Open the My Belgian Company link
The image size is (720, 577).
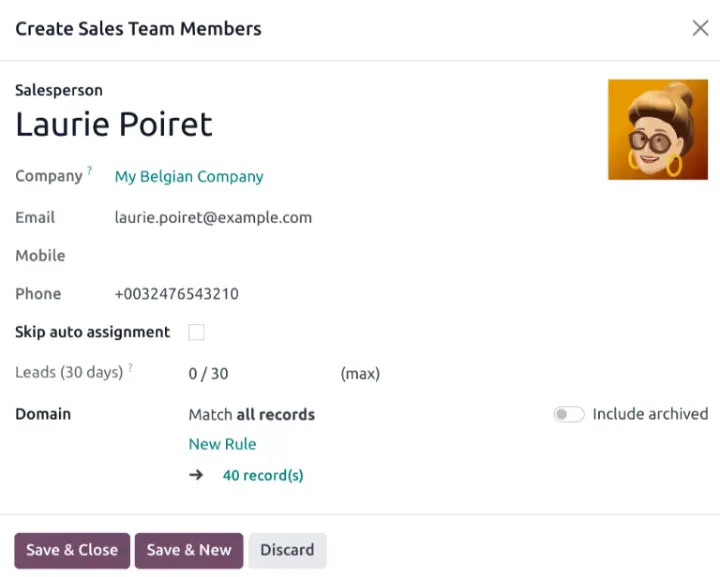coord(189,177)
